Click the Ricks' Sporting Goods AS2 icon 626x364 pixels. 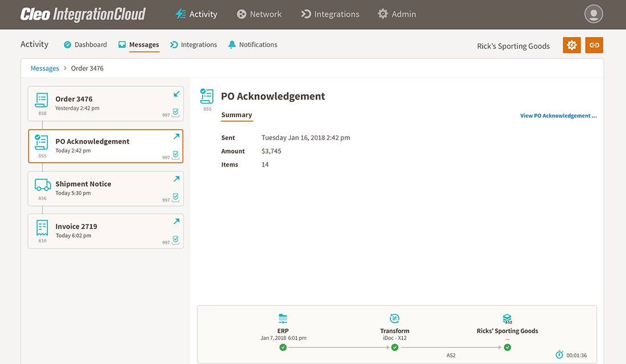click(508, 319)
